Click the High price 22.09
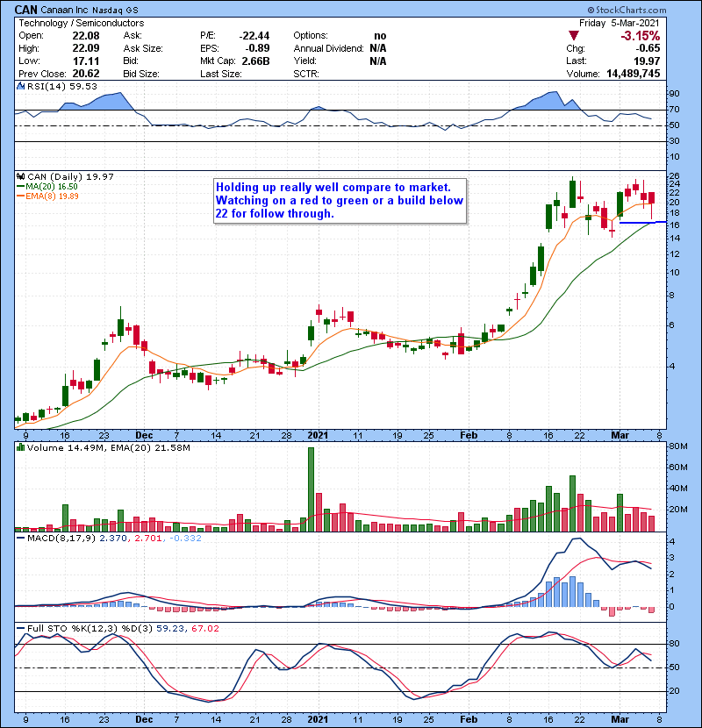Viewport: 702px width, 728px height. (x=86, y=48)
